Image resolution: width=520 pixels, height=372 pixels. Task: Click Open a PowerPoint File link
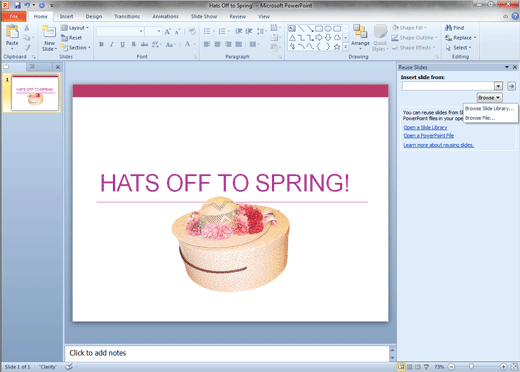click(429, 135)
